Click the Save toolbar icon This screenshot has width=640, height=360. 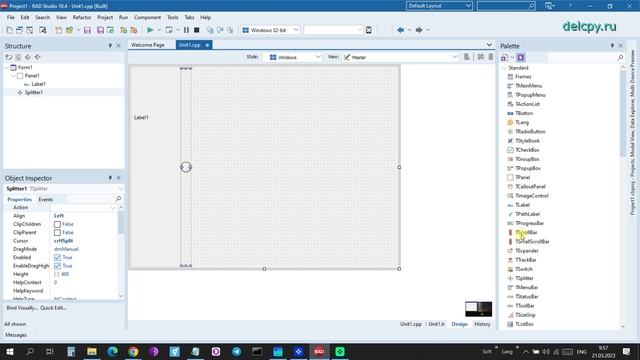coord(87,30)
